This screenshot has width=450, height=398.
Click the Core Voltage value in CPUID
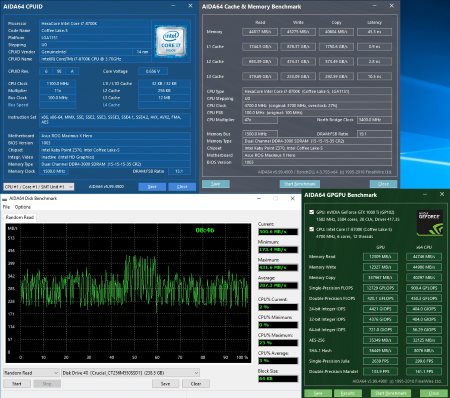coord(153,71)
